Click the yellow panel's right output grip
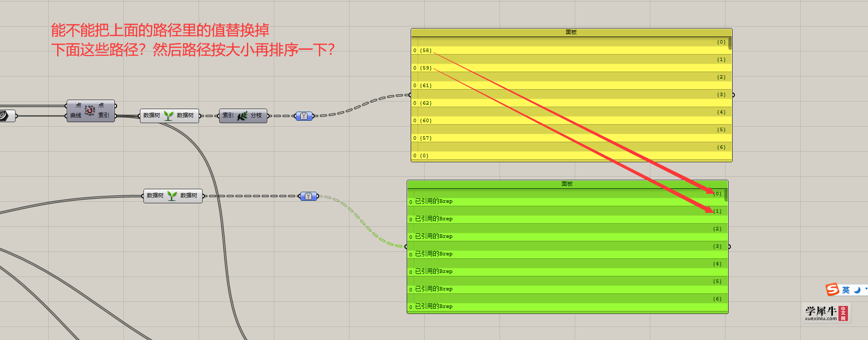The image size is (868, 340). (733, 95)
